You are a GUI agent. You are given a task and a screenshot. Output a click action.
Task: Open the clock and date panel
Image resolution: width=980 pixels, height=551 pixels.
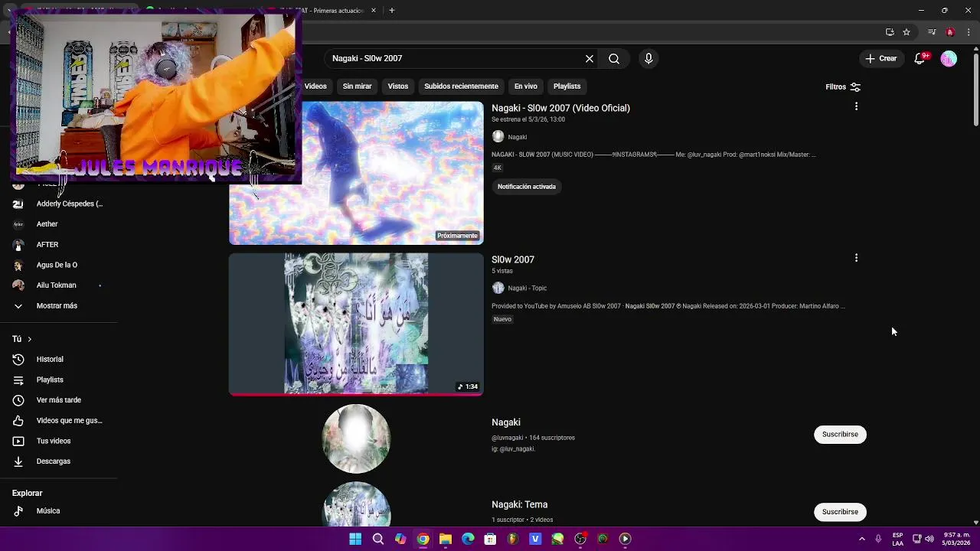(956, 539)
